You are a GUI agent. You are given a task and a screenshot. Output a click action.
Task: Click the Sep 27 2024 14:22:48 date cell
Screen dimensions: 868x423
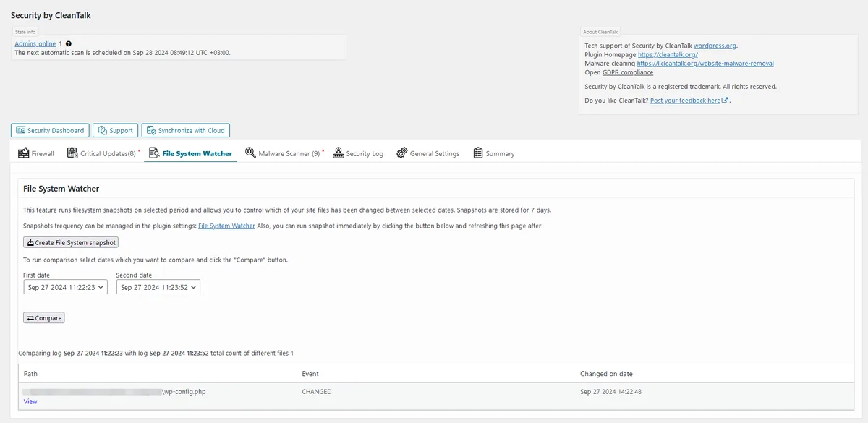coord(611,392)
